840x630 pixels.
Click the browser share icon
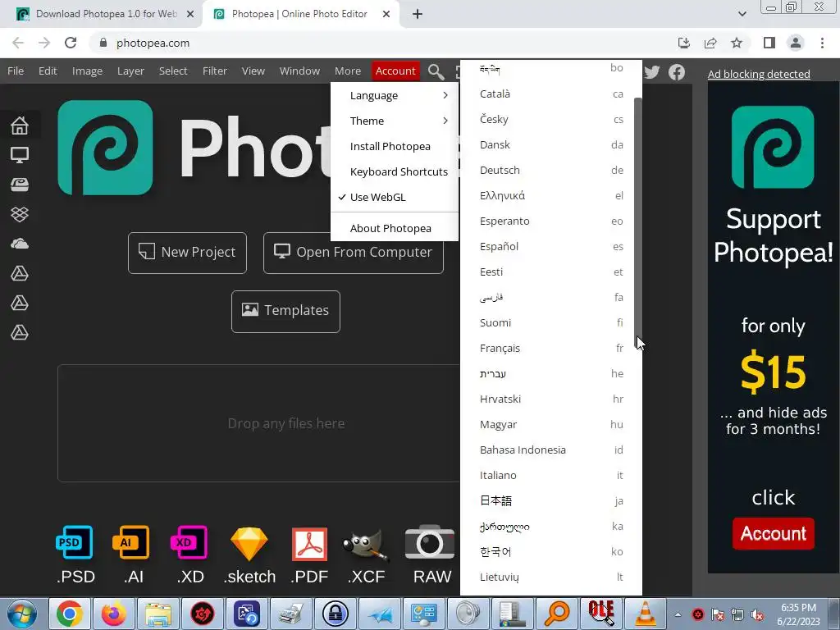coord(710,43)
